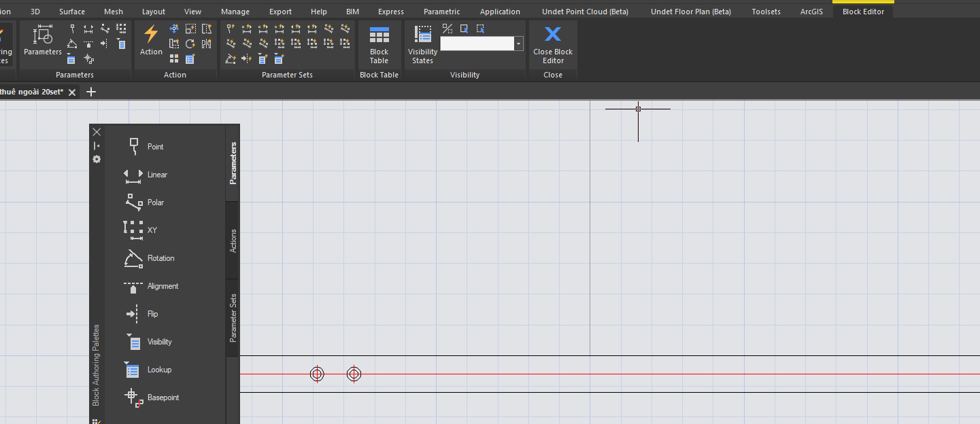Viewport: 980px width, 424px height.
Task: Select the Flip parameter icon in ribbon
Action: pos(105,44)
